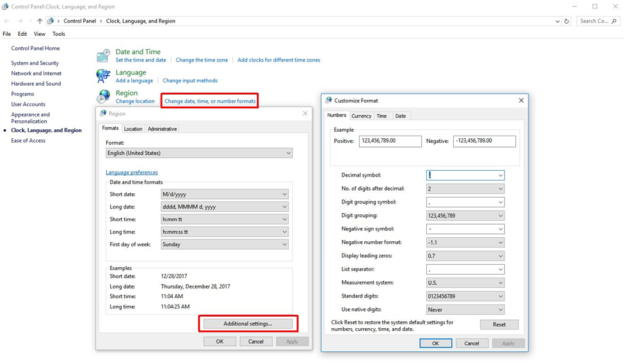Open the Edit menu
Screen dimensions: 624x364
tap(22, 34)
